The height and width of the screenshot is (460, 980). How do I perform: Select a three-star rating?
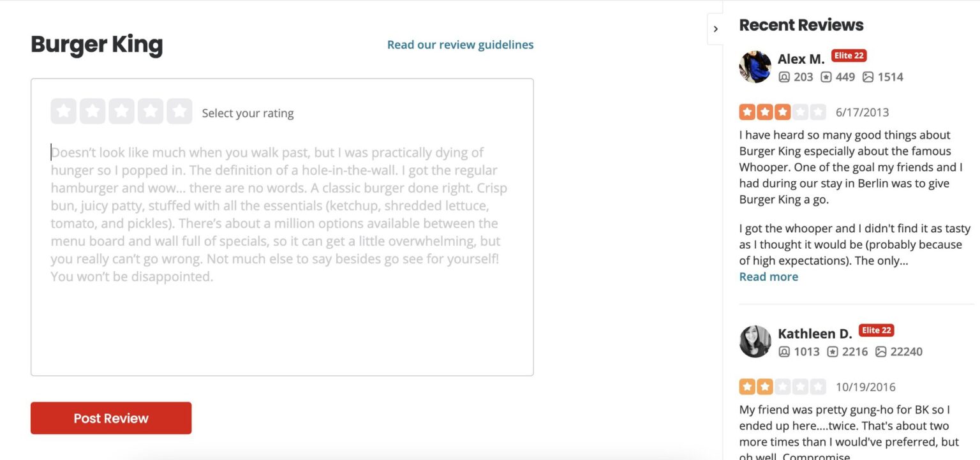tap(122, 110)
